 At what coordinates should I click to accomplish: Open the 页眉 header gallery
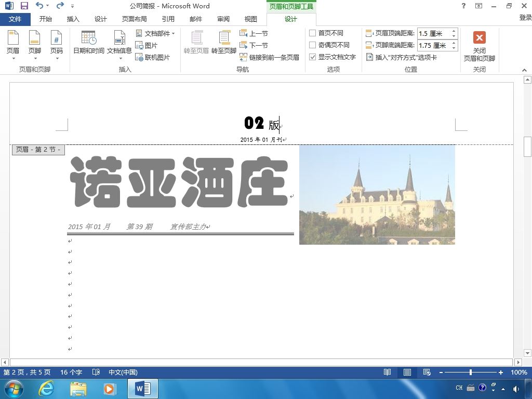pos(13,45)
